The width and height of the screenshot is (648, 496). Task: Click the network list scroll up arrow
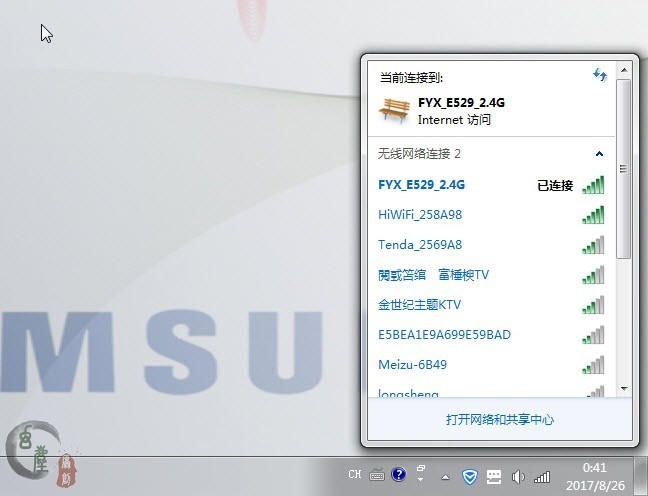pos(624,70)
